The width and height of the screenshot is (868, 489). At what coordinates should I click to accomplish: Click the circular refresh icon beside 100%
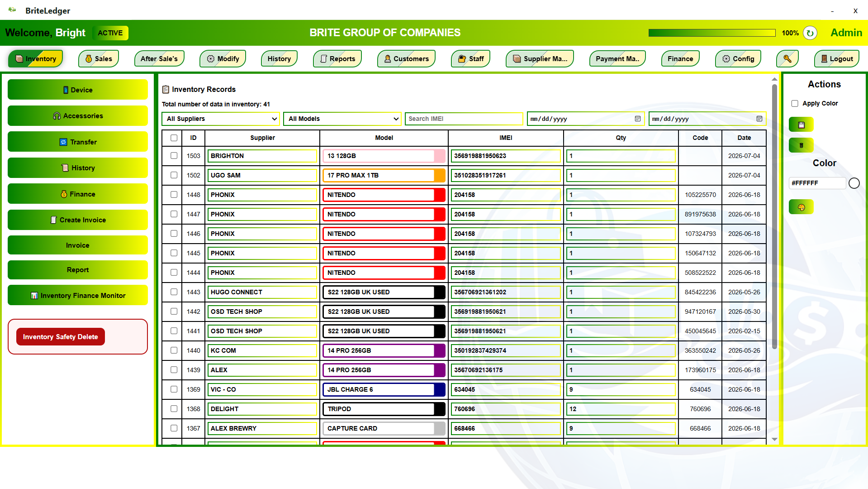point(810,33)
